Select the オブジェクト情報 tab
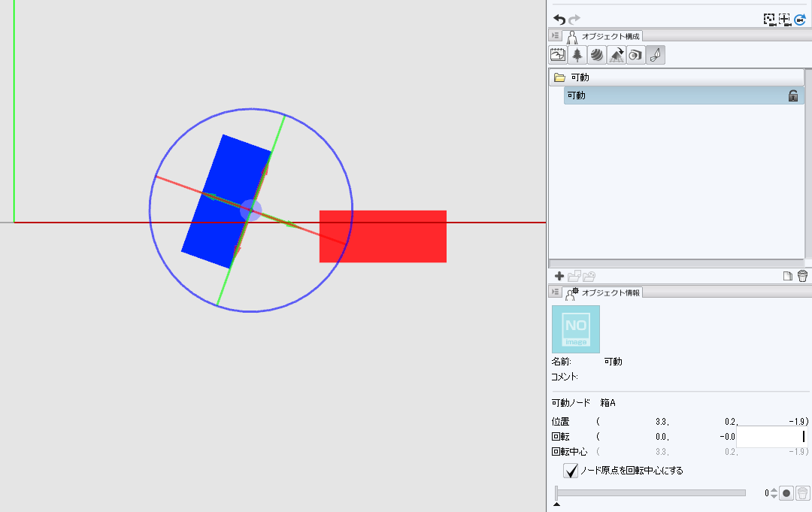The width and height of the screenshot is (812, 512). coord(604,292)
